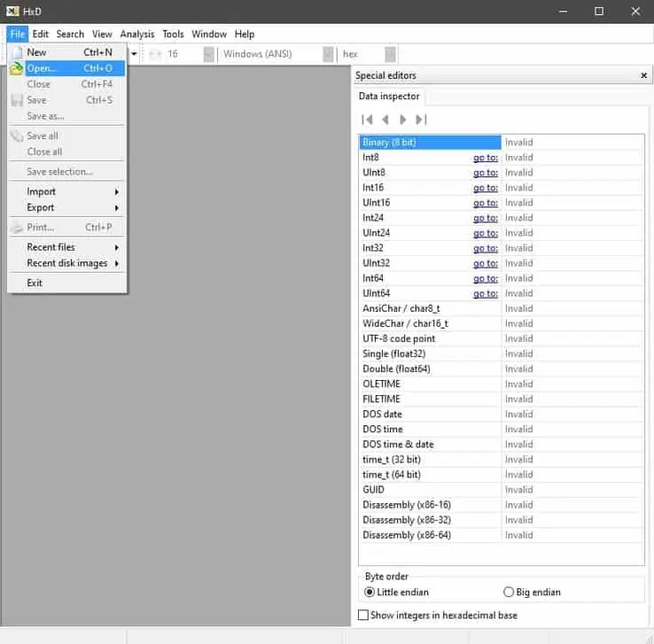Click go to link for UInt8
Image resolution: width=654 pixels, height=644 pixels.
click(x=486, y=173)
